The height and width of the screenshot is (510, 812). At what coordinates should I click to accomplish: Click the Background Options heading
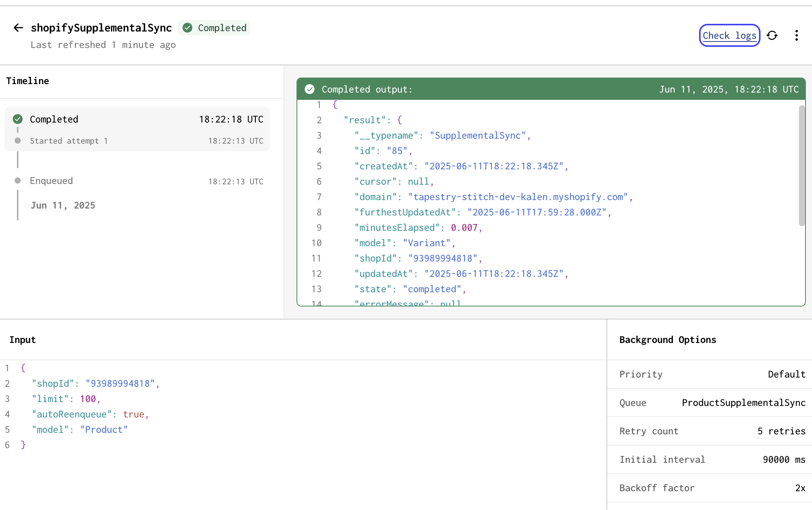(668, 340)
